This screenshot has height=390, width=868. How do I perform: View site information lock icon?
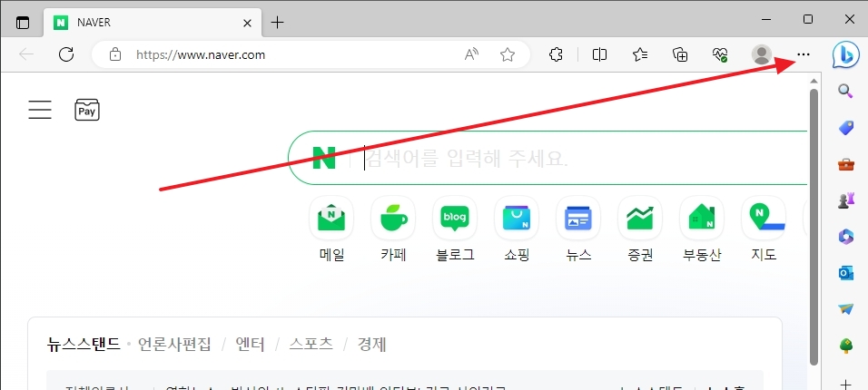click(x=114, y=54)
